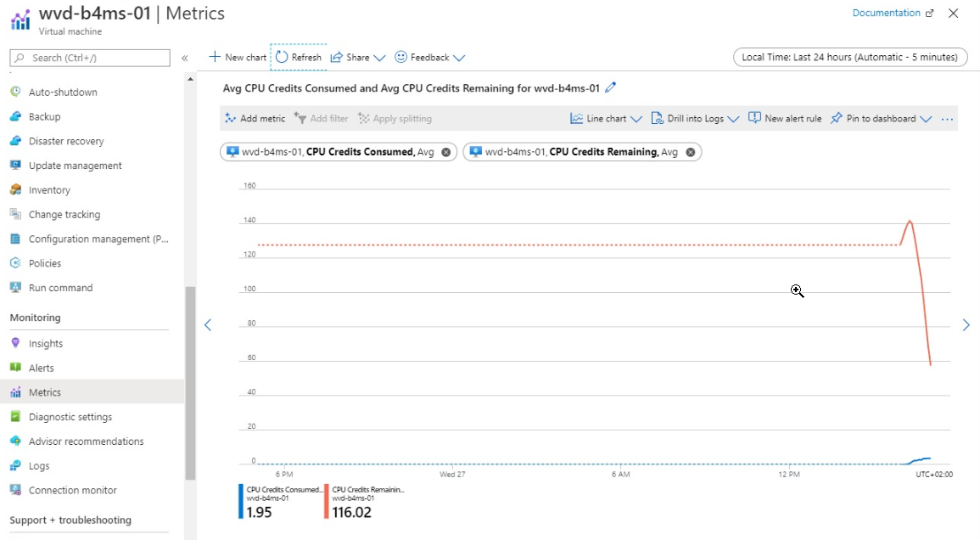
Task: Click sidebar scroll up arrow
Action: pos(190,80)
